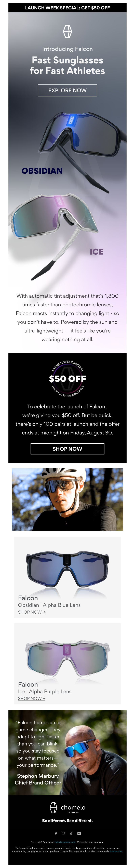
Task: Click the cyclist wearing helmet photo
Action: point(67,499)
